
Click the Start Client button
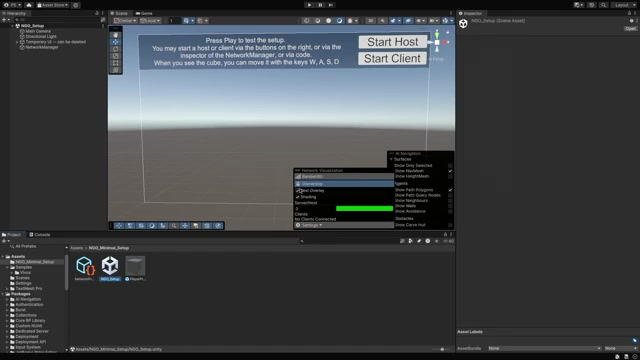(x=392, y=58)
